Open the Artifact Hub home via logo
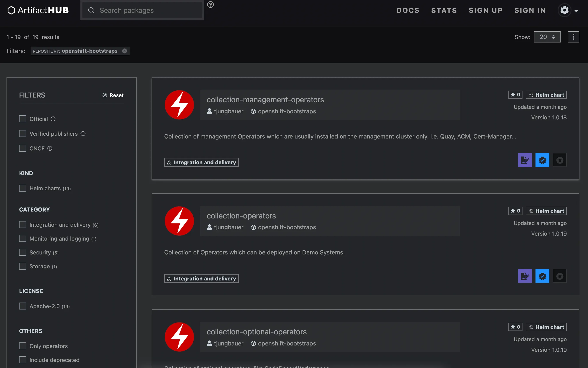588x368 pixels. click(x=38, y=10)
